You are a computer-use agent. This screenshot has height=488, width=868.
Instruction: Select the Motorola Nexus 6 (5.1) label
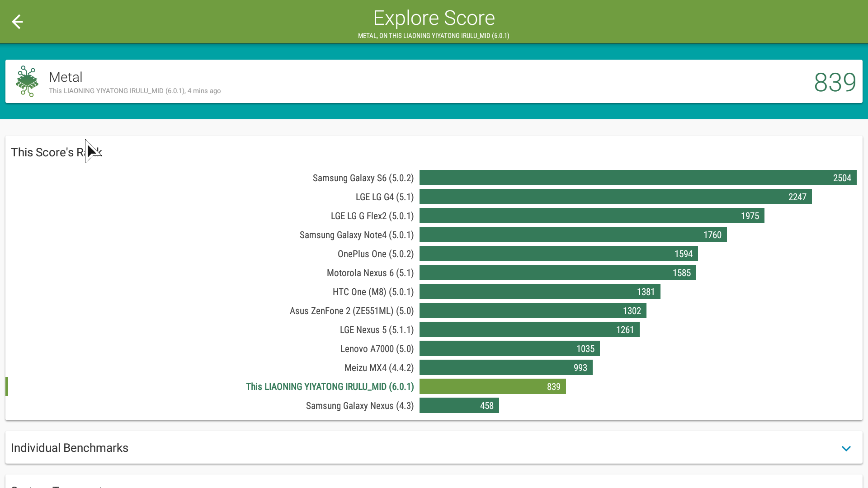pyautogui.click(x=370, y=273)
